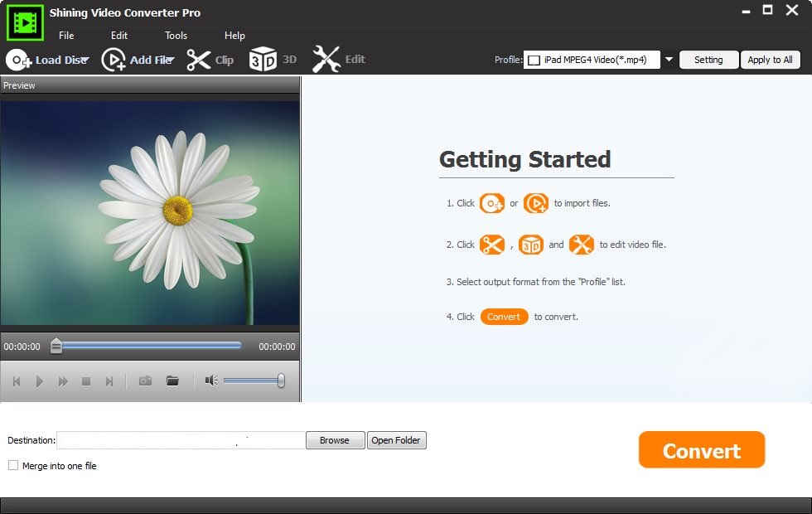Click the 'Destination:' label
The image size is (812, 514).
tap(31, 440)
